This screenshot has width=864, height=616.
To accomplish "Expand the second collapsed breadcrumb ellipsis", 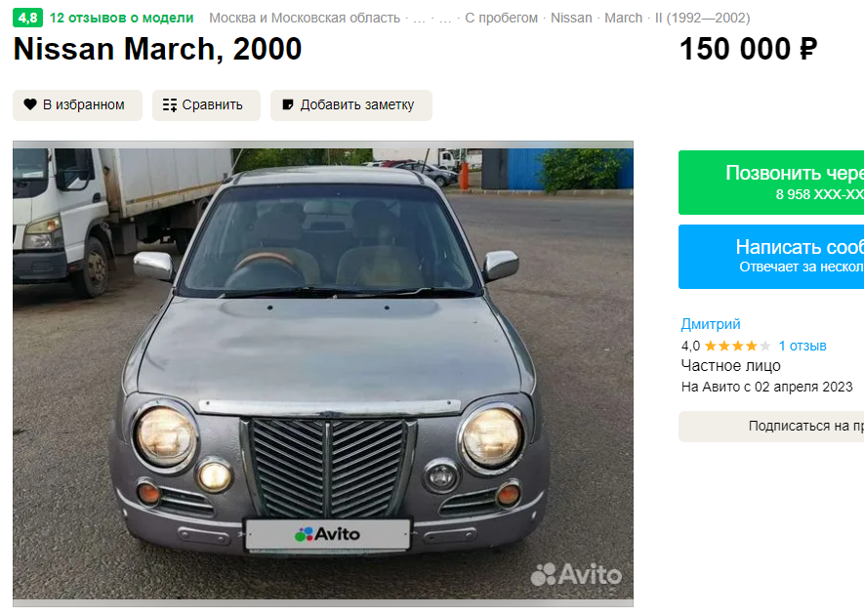I will coord(445,19).
